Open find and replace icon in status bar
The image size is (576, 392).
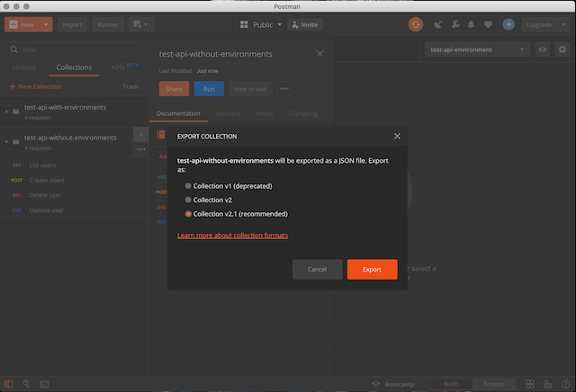tap(26, 384)
